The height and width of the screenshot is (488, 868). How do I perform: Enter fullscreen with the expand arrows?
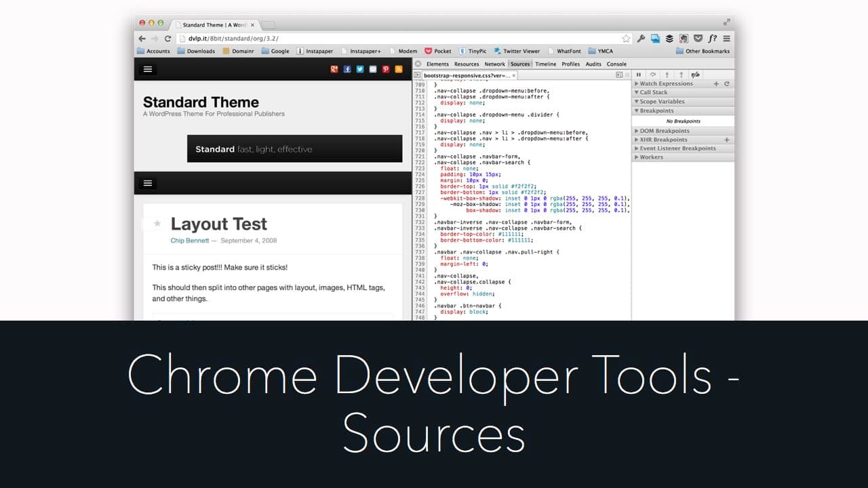[727, 22]
